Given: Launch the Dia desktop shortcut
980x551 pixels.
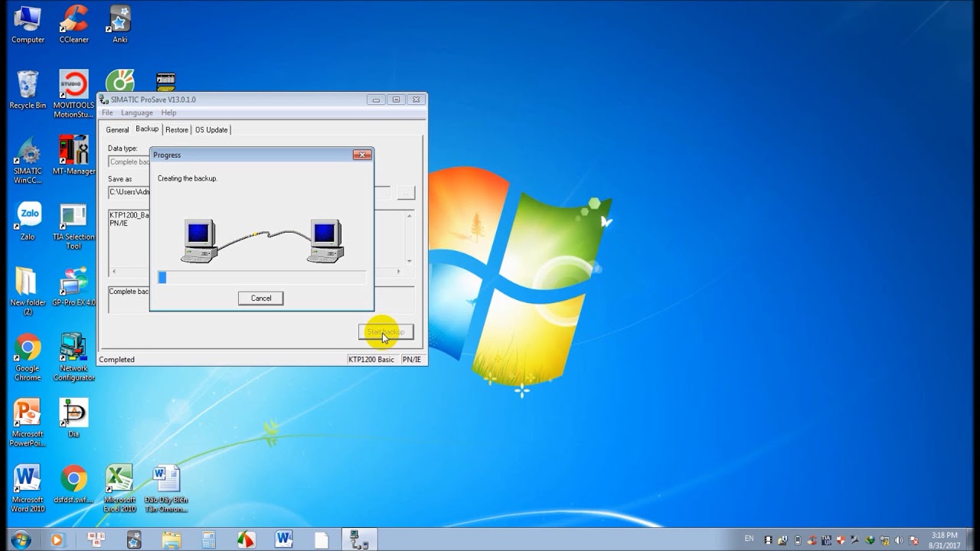Looking at the screenshot, I should pos(73,418).
